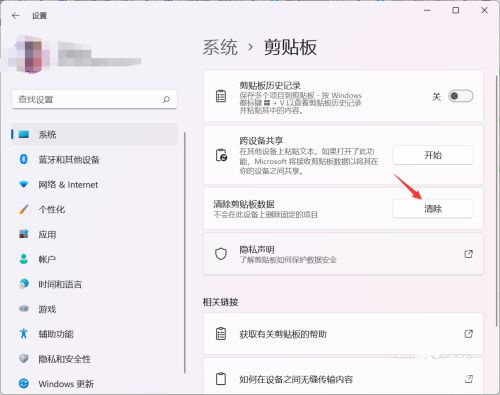Click the user profile avatar
Image resolution: width=500 pixels, height=395 pixels.
point(31,54)
